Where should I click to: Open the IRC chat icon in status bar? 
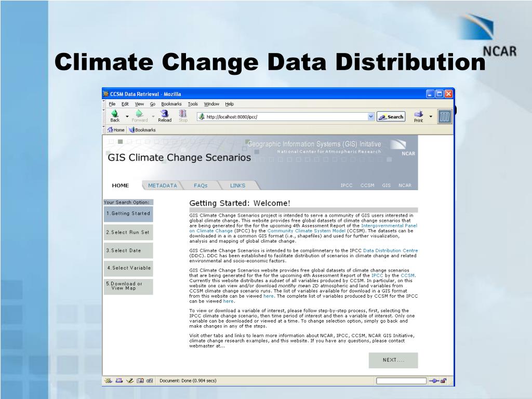pos(150,381)
